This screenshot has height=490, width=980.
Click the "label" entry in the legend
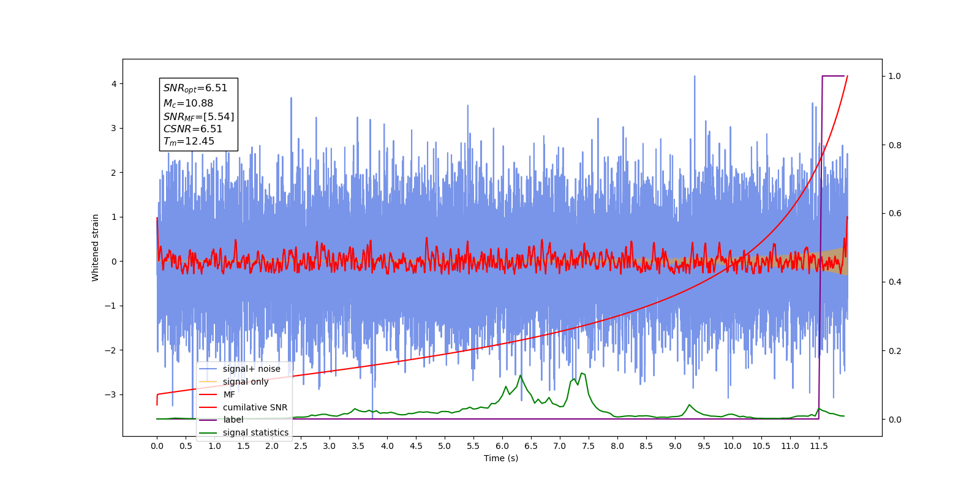(233, 420)
